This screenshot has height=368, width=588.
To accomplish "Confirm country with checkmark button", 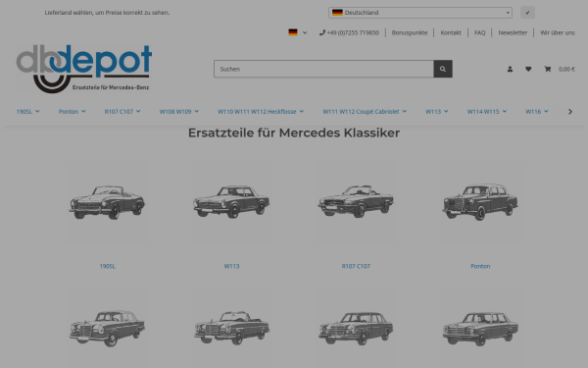I will [x=527, y=13].
